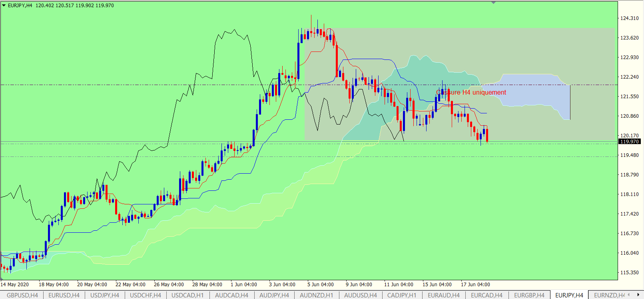Click the '5 Jun 04:00' time label

[321, 285]
